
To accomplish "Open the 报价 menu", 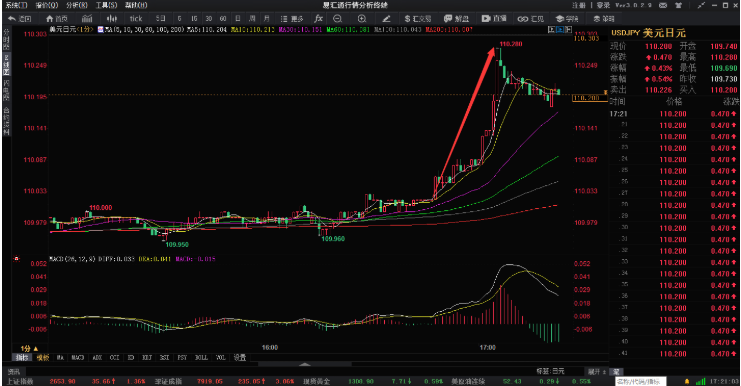I will pyautogui.click(x=47, y=5).
